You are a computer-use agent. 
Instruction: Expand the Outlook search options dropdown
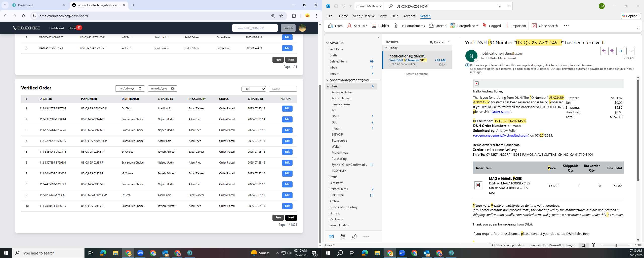500,6
